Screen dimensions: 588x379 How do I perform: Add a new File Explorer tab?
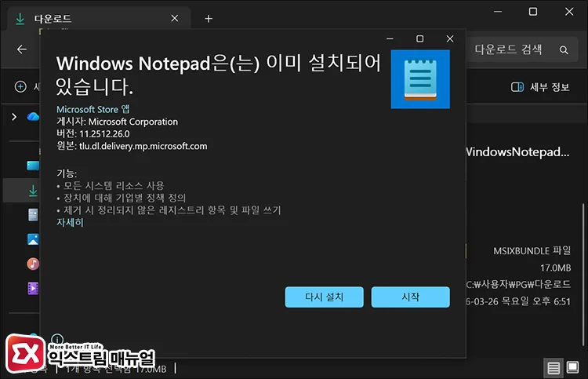(209, 18)
